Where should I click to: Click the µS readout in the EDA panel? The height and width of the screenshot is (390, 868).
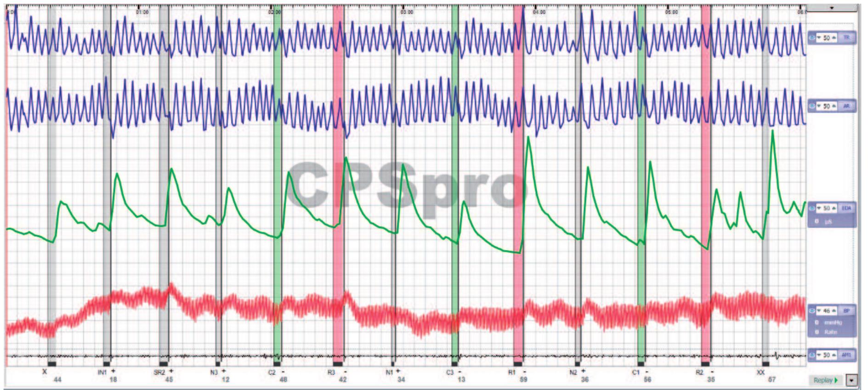(x=828, y=221)
